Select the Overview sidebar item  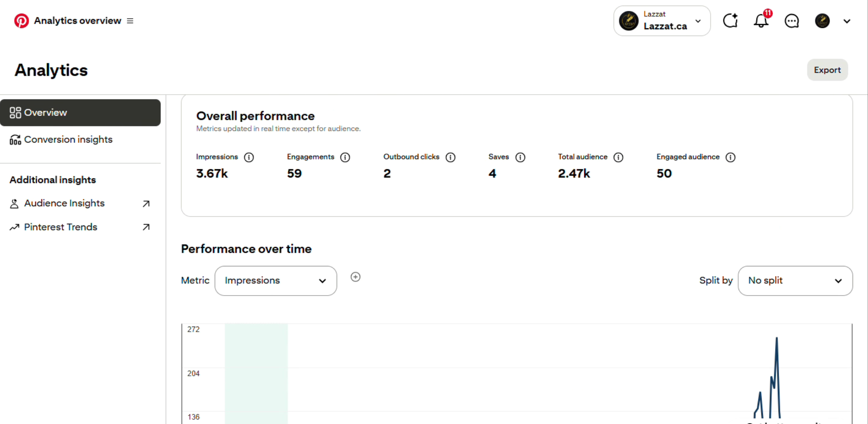coord(80,112)
